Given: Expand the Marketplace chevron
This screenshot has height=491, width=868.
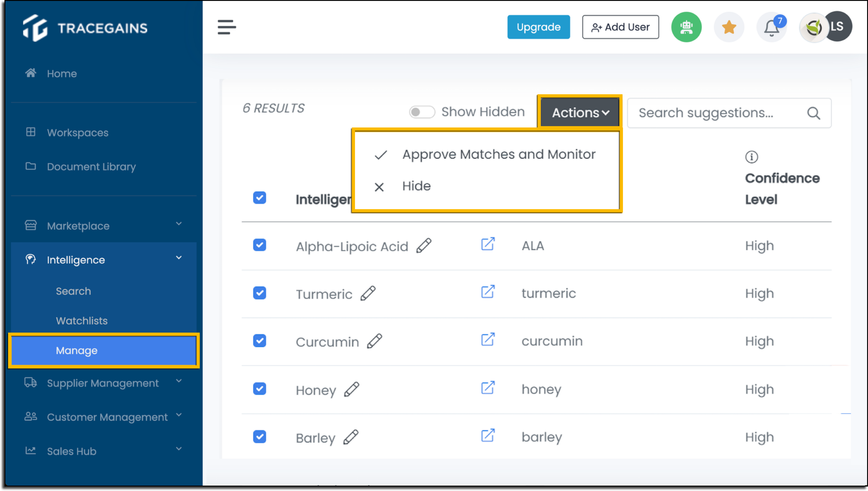Looking at the screenshot, I should pyautogui.click(x=179, y=224).
